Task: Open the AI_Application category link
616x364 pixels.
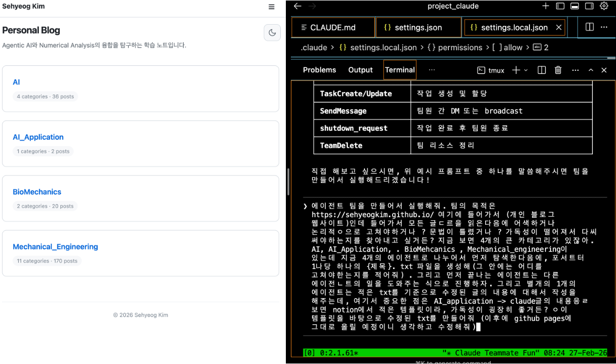Action: point(38,137)
